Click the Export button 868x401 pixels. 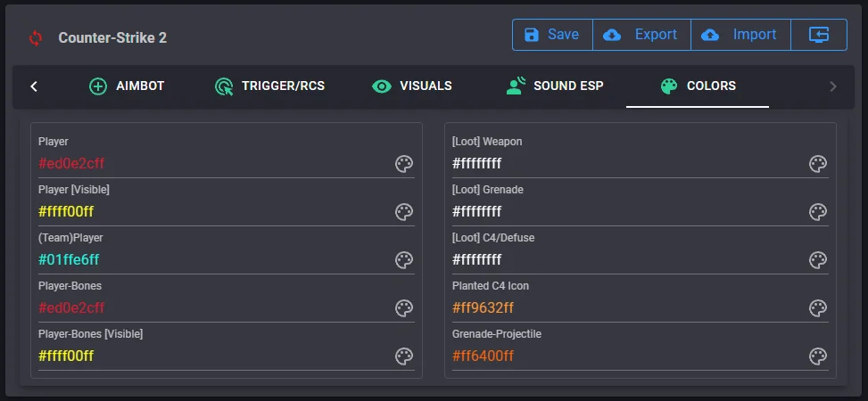point(641,35)
